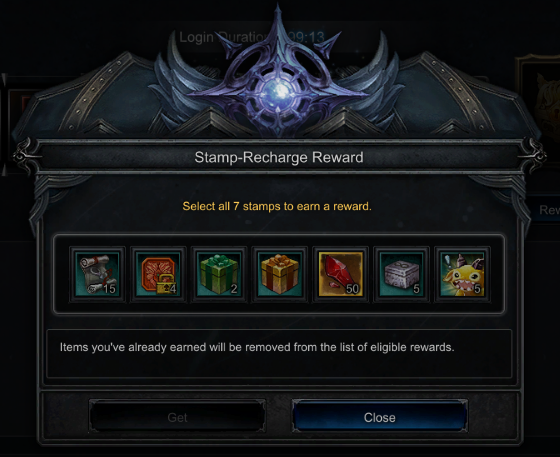Close the Stamp-Recharge Reward dialog
Viewport: 560px width, 457px height.
pyautogui.click(x=380, y=417)
